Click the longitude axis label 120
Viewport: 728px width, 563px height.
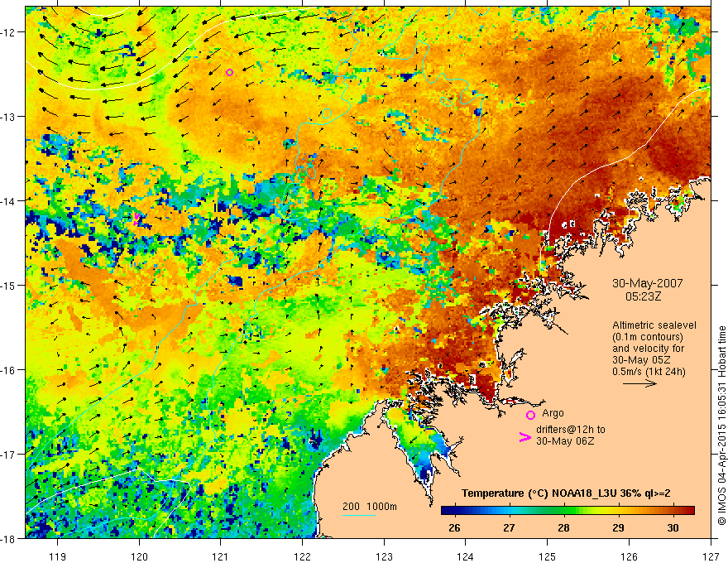(139, 556)
